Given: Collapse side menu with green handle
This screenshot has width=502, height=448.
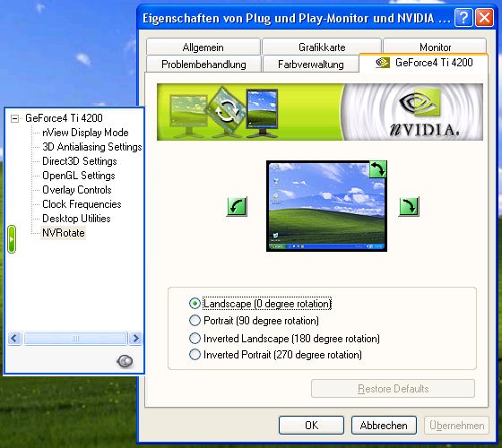Looking at the screenshot, I should tap(12, 239).
